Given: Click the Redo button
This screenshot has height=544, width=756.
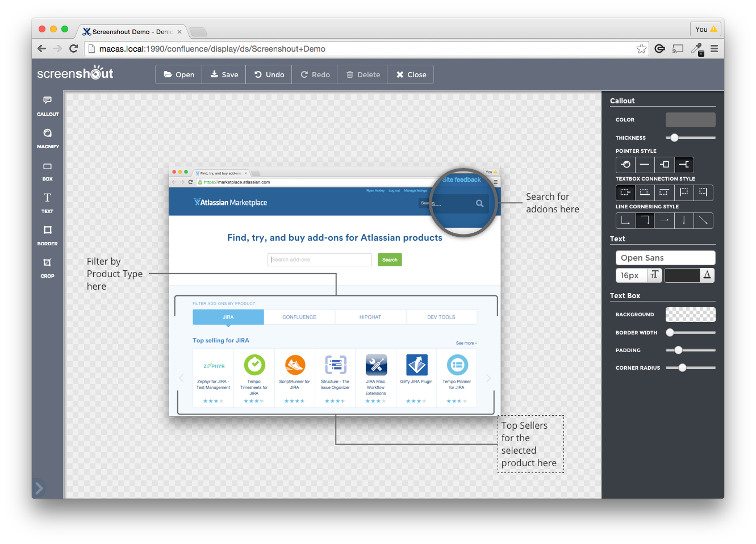Looking at the screenshot, I should 315,74.
